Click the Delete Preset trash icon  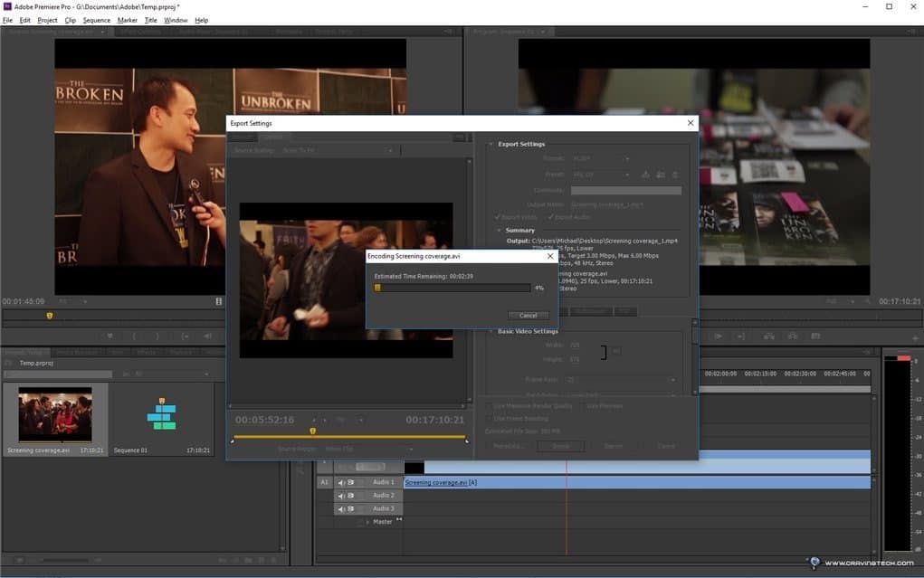click(675, 175)
